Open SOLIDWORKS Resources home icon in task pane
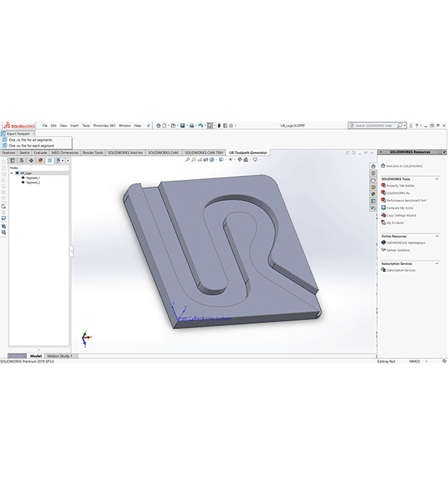This screenshot has height=485, width=448. [373, 166]
